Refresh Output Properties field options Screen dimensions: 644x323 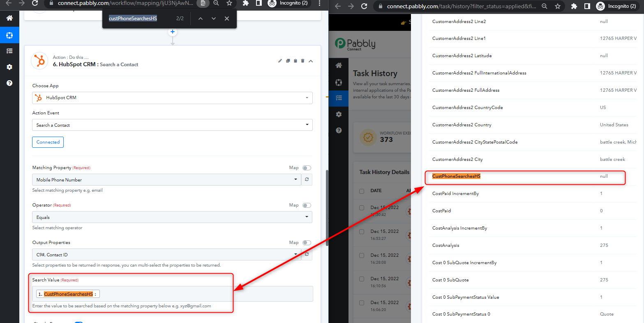[307, 254]
